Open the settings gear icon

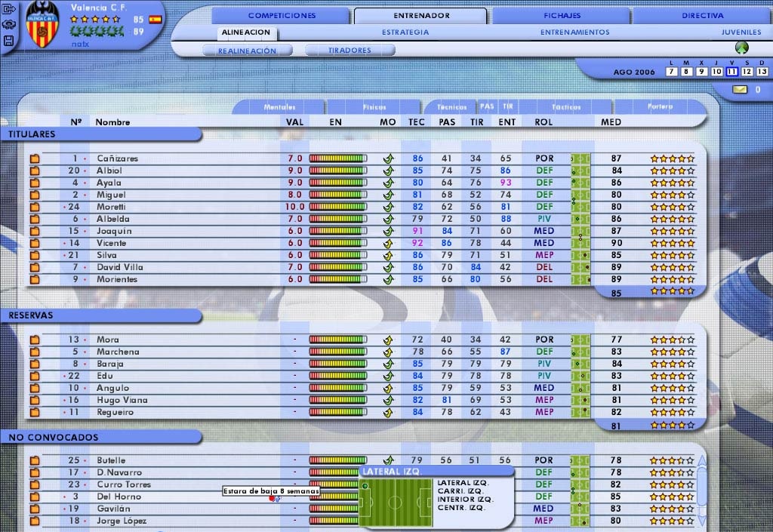click(x=9, y=25)
